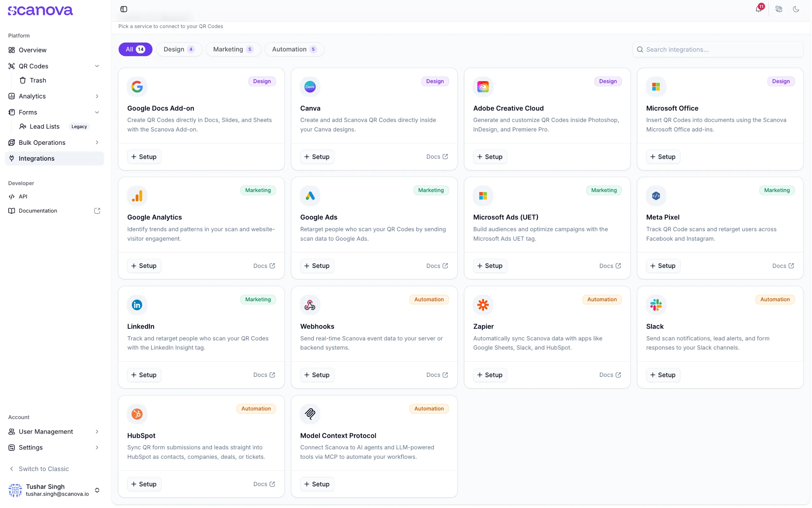Open the notifications bell
Viewport: 812px width, 508px height.
point(758,9)
